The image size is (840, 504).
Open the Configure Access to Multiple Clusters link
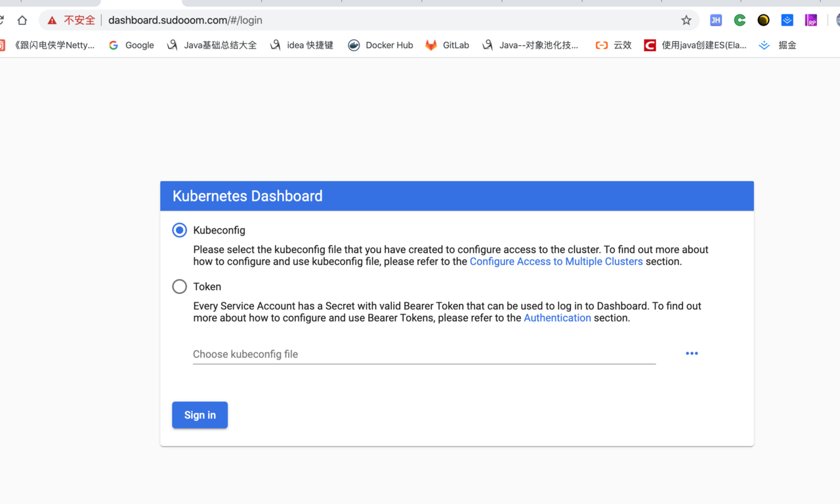coord(556,261)
